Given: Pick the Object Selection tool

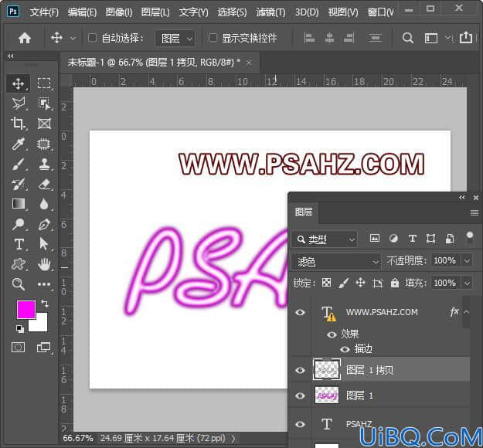Looking at the screenshot, I should click(44, 104).
